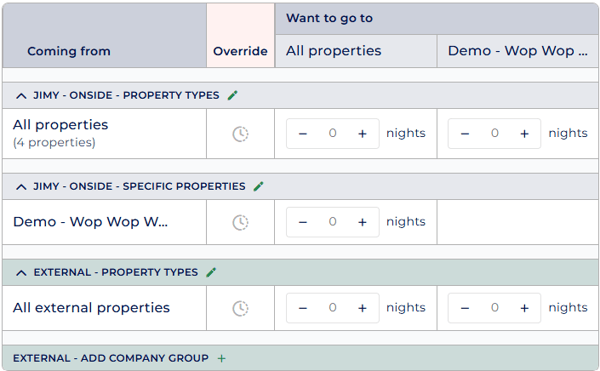
Task: Click the override clock for All external properties
Action: pos(240,308)
